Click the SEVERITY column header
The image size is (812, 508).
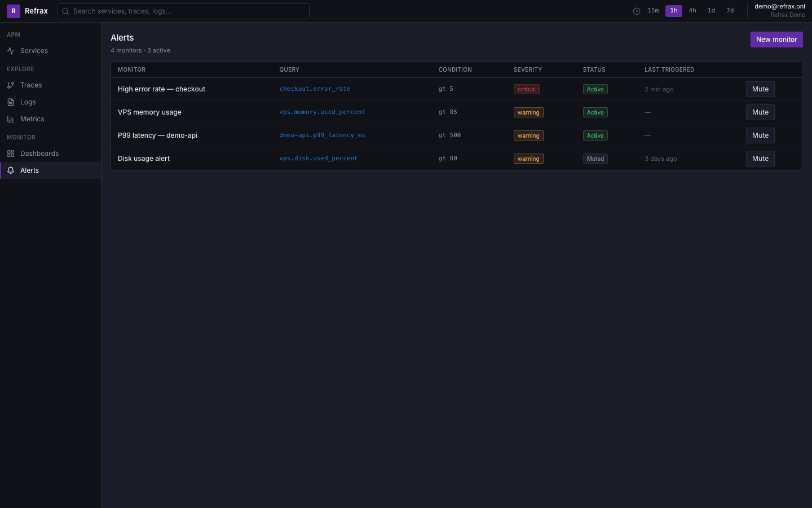pos(528,70)
